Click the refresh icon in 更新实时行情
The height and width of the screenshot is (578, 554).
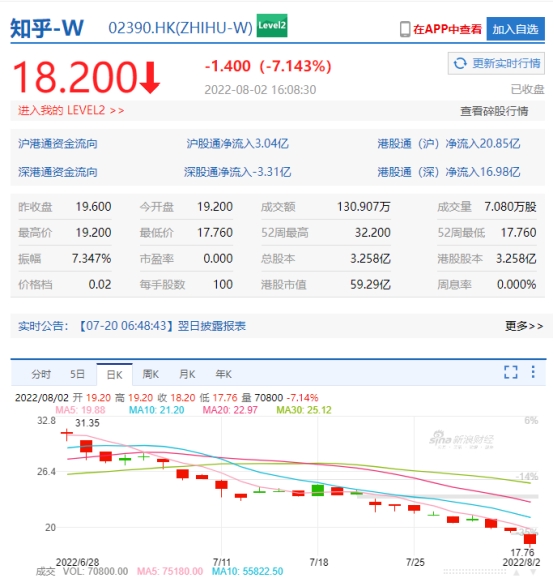point(460,63)
